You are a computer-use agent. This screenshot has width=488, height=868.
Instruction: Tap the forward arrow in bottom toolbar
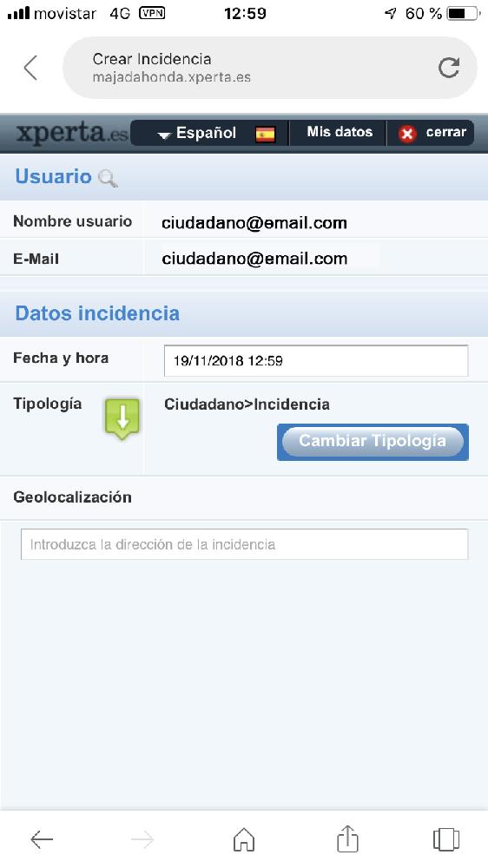coord(142,839)
